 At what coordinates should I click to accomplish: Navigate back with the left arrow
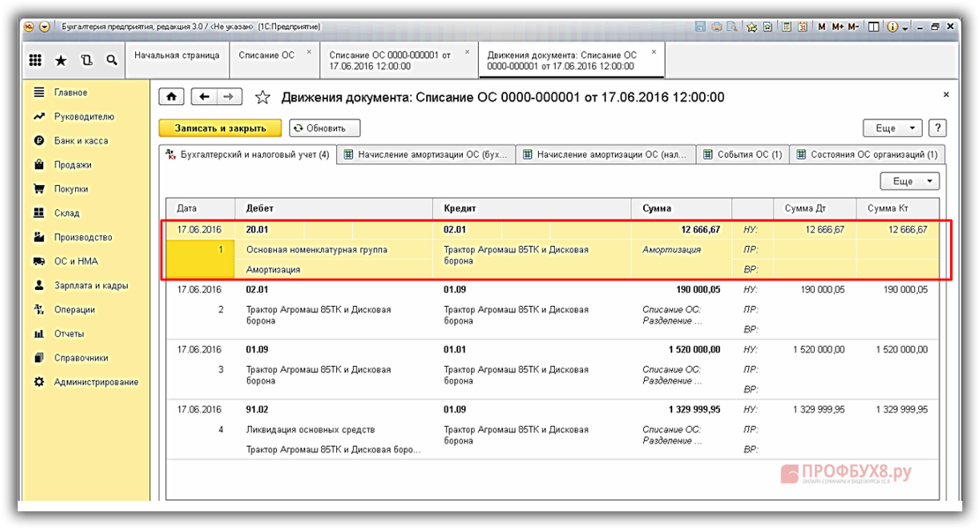tap(205, 97)
